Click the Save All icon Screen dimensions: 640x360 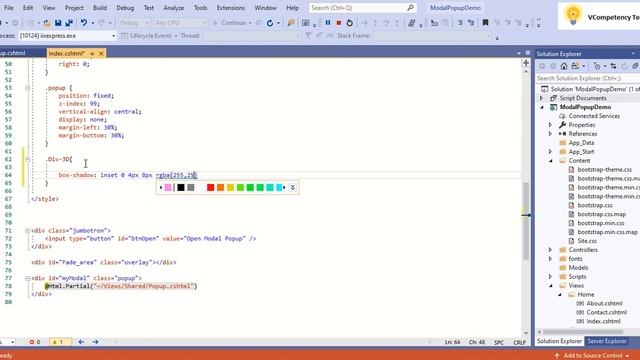pos(69,23)
